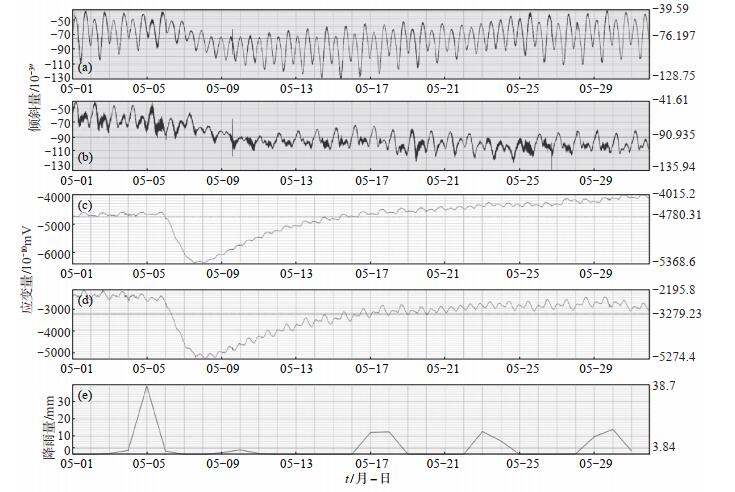Click the panel (e) label
The image size is (735, 492).
[x=86, y=393]
